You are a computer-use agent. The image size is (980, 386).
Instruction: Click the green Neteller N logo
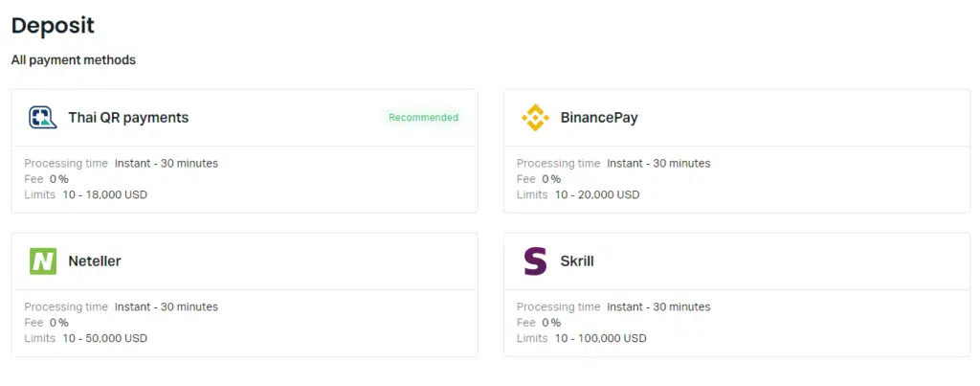pos(43,261)
